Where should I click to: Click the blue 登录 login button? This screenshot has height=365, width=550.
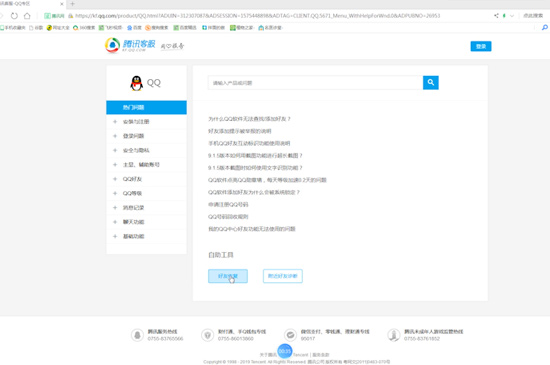[x=481, y=46]
